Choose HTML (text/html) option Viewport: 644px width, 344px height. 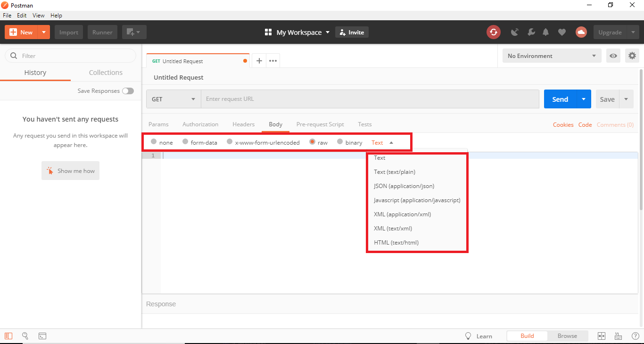click(396, 243)
